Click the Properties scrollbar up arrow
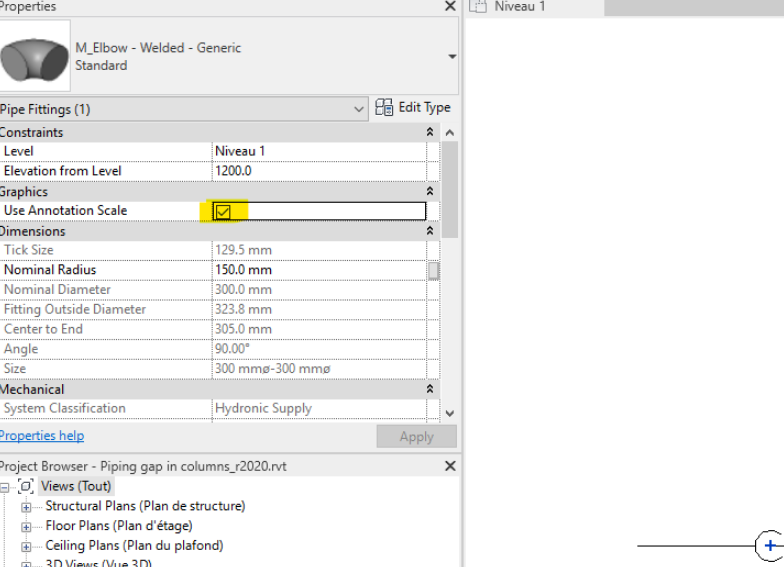The image size is (784, 567). 450,132
